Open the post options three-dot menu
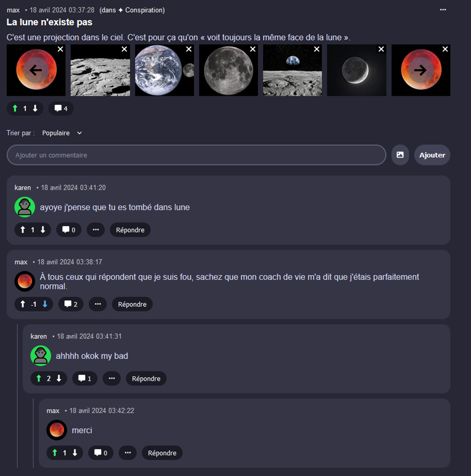This screenshot has height=476, width=471. point(443,10)
